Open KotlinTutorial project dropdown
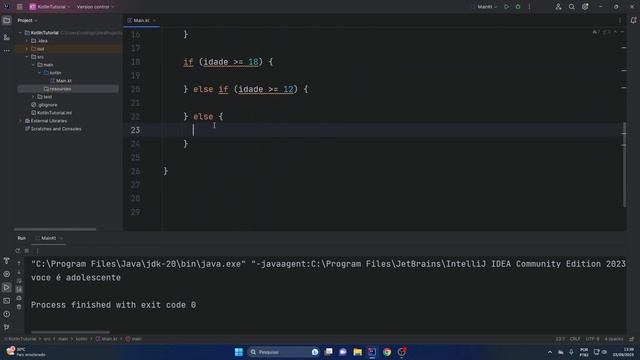Screen dimensions: 640x360 pos(49,7)
